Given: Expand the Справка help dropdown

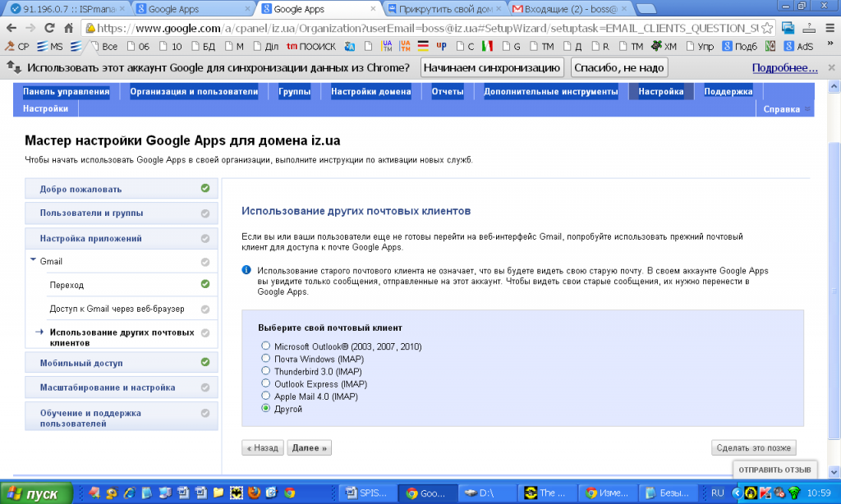Looking at the screenshot, I should [786, 109].
